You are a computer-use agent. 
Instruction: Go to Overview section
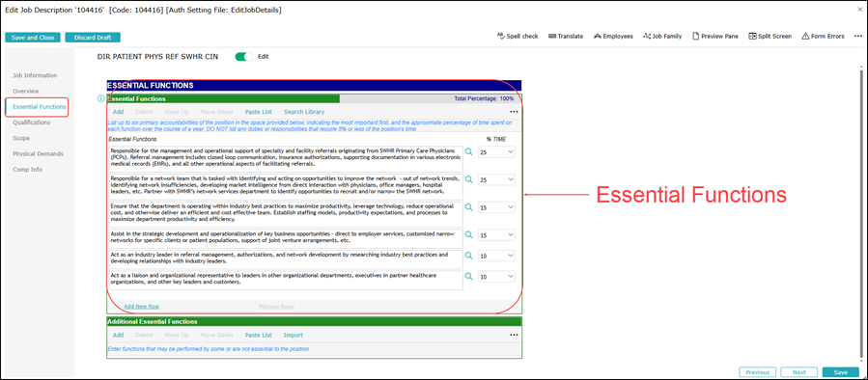tap(26, 91)
